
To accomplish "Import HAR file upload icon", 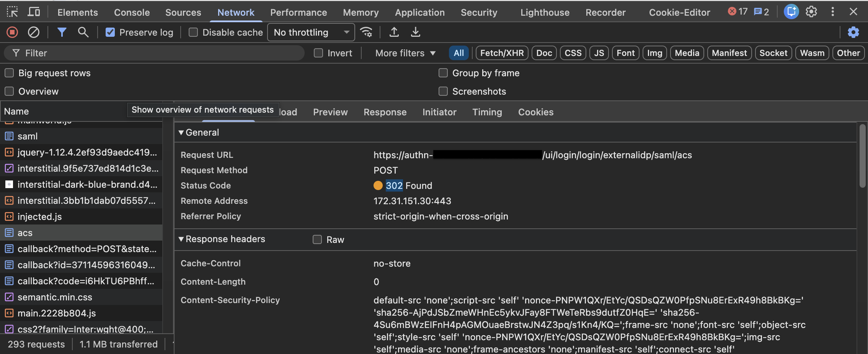I will click(394, 33).
